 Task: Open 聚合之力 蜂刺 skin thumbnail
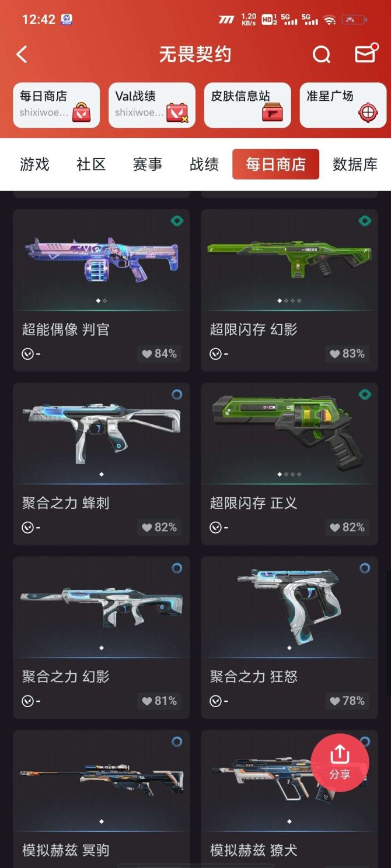pyautogui.click(x=102, y=433)
